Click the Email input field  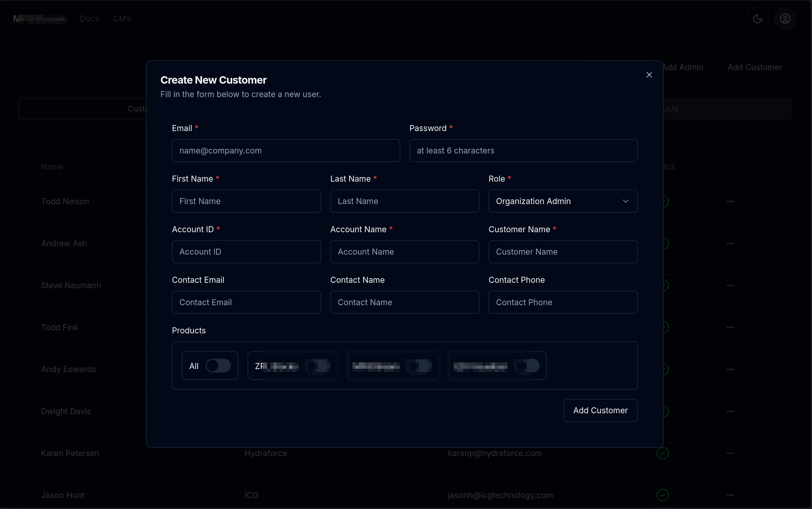click(x=285, y=151)
